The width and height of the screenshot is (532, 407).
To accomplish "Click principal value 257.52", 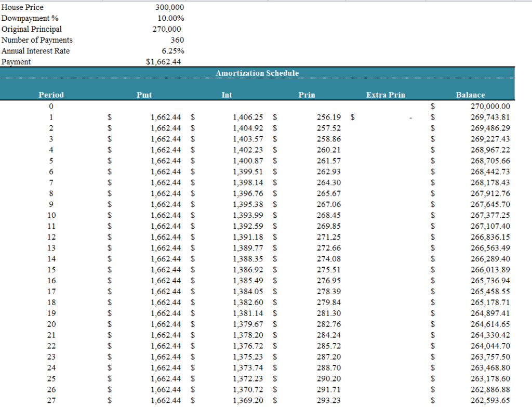I will click(329, 128).
